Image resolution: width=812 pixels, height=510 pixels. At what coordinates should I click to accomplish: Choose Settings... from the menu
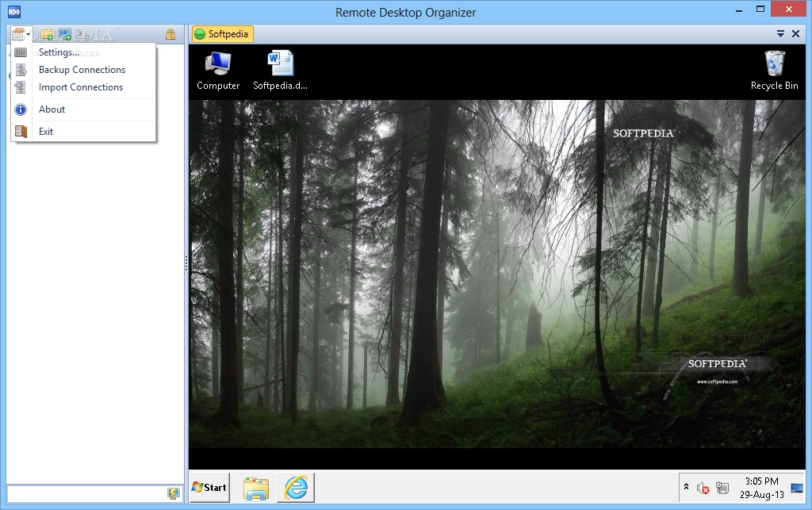83,52
